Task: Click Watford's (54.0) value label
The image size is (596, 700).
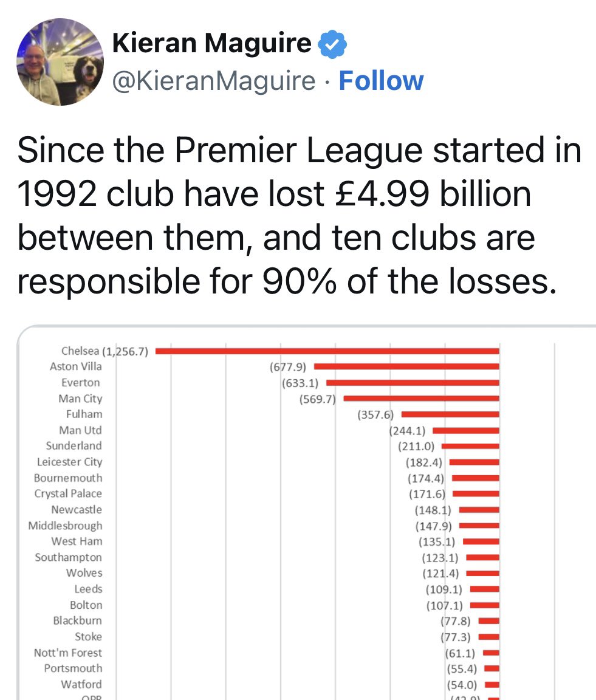Action: coord(461,684)
